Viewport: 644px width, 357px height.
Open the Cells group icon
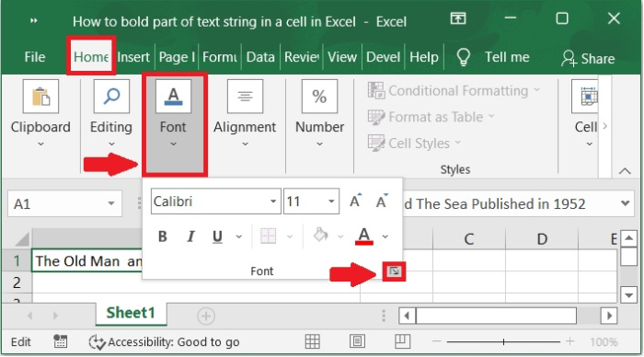tap(586, 97)
